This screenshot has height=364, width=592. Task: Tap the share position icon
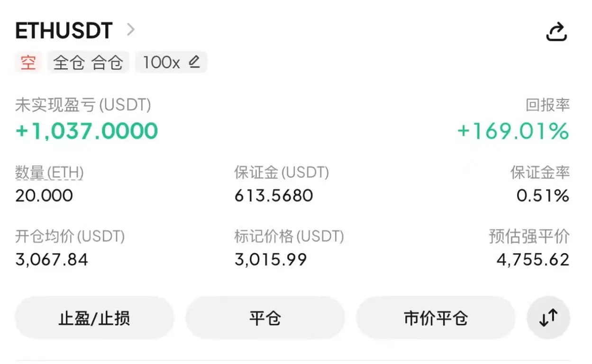(556, 32)
